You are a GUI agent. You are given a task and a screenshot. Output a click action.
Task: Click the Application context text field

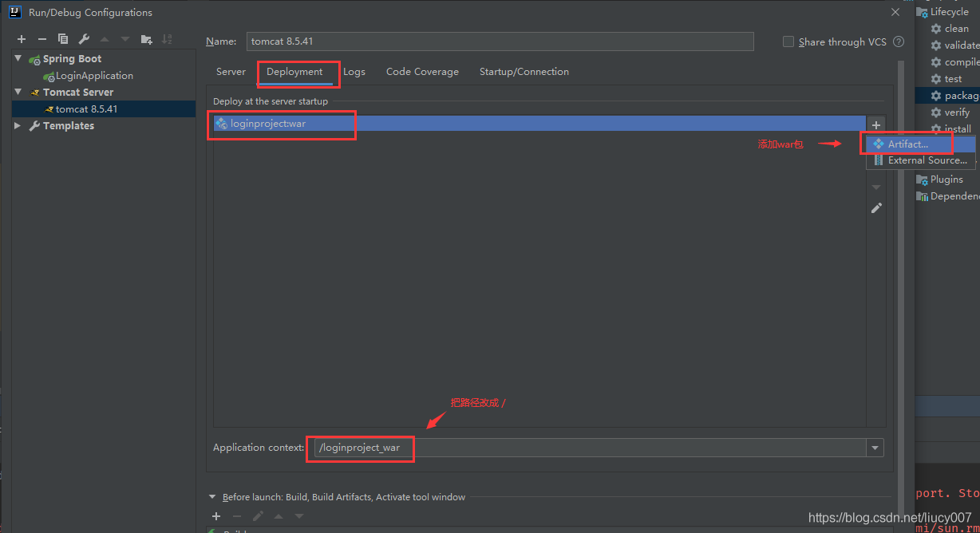click(590, 448)
